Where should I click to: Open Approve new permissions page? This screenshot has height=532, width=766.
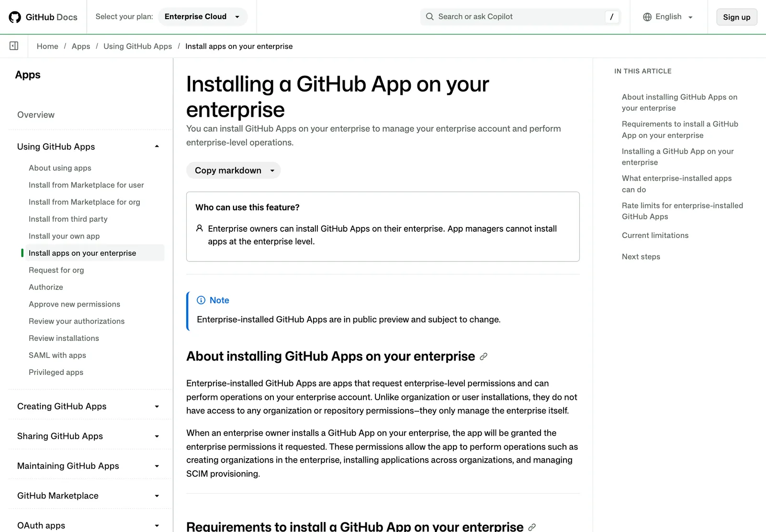[x=74, y=304]
